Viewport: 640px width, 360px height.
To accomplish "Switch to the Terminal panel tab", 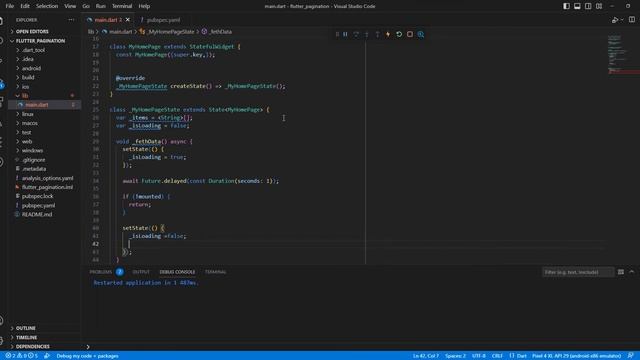I will pyautogui.click(x=215, y=272).
